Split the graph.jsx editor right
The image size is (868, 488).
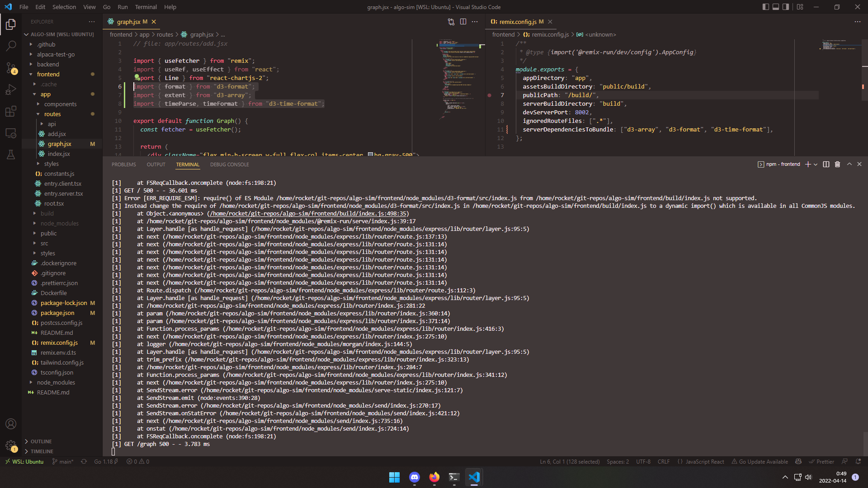click(463, 22)
